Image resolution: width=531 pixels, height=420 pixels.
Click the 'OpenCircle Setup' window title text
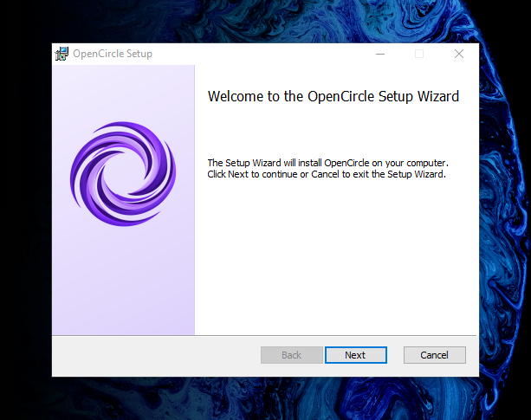113,54
